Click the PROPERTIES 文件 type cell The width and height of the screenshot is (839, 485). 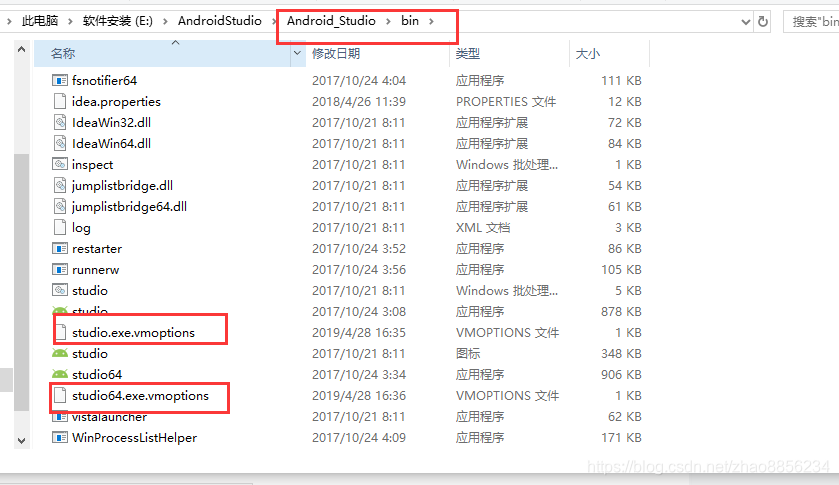(506, 101)
